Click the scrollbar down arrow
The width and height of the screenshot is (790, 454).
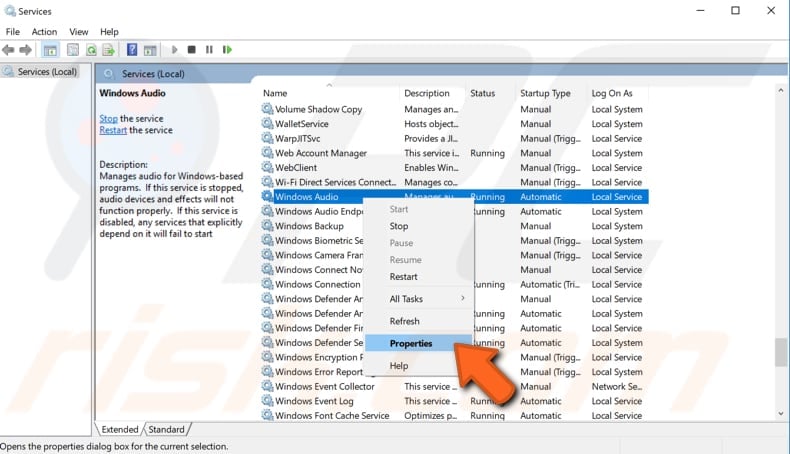[x=781, y=414]
